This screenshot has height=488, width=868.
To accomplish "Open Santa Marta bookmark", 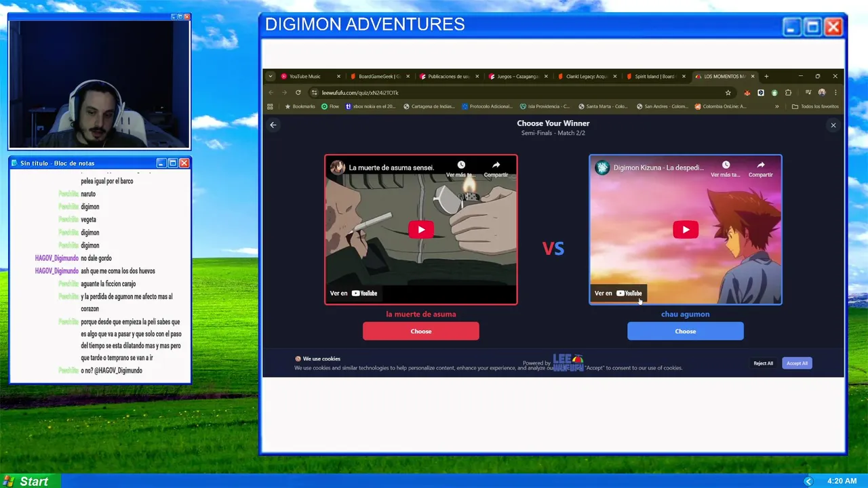I will 604,106.
